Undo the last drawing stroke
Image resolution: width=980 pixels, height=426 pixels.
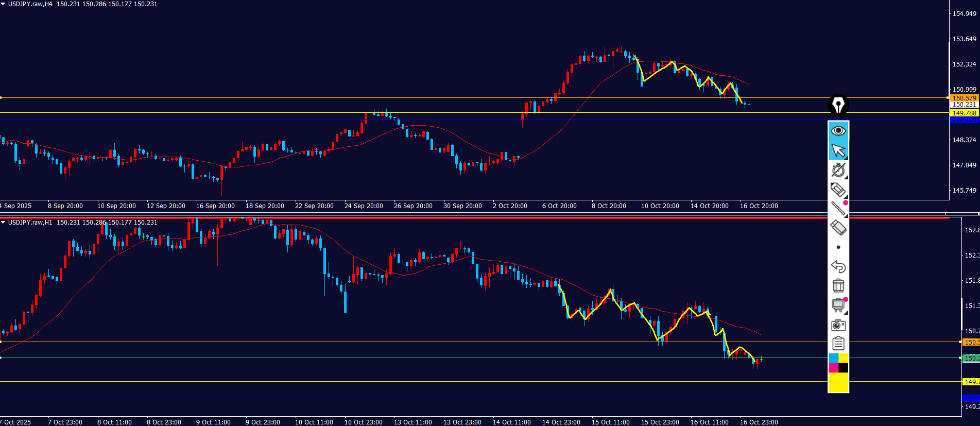coord(838,266)
